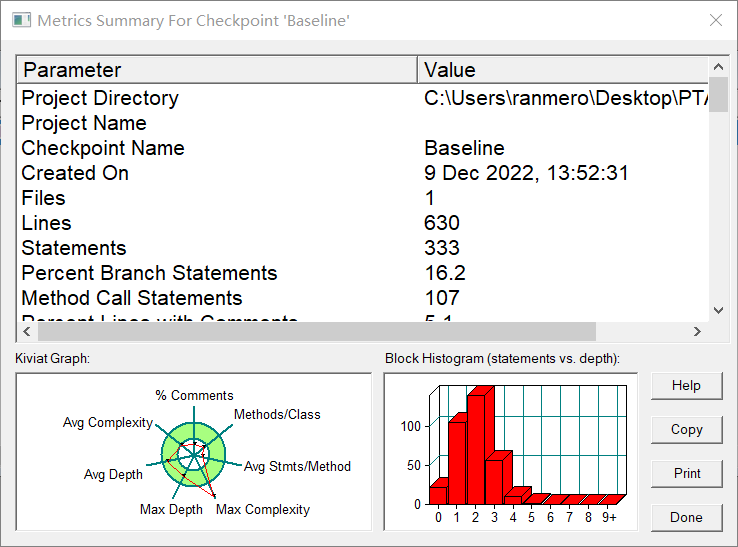Select the Method Call Statements row
The height and width of the screenshot is (547, 738).
click(362, 298)
